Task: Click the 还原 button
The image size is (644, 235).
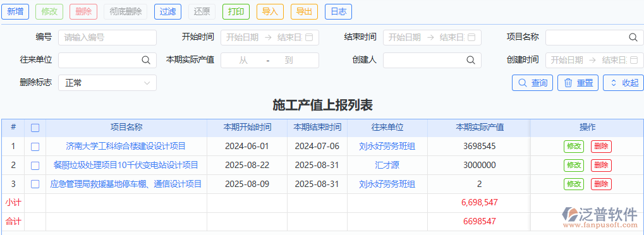Action: tap(202, 11)
